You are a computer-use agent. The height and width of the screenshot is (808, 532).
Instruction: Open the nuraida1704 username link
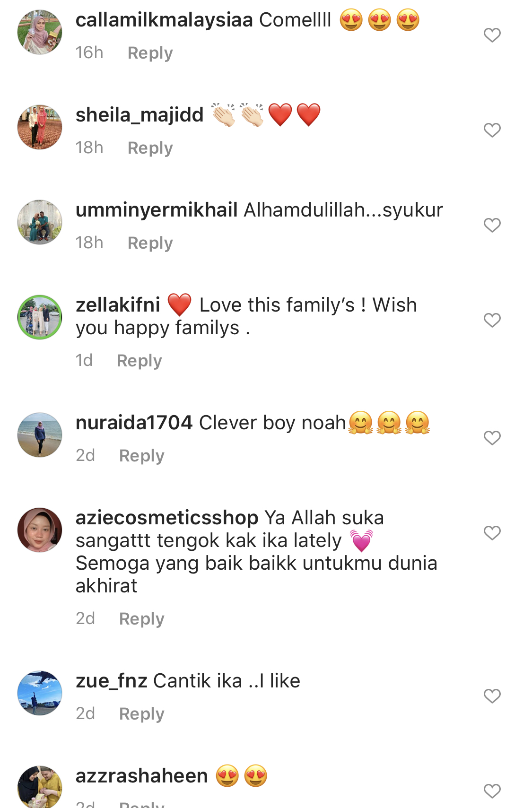pos(134,423)
